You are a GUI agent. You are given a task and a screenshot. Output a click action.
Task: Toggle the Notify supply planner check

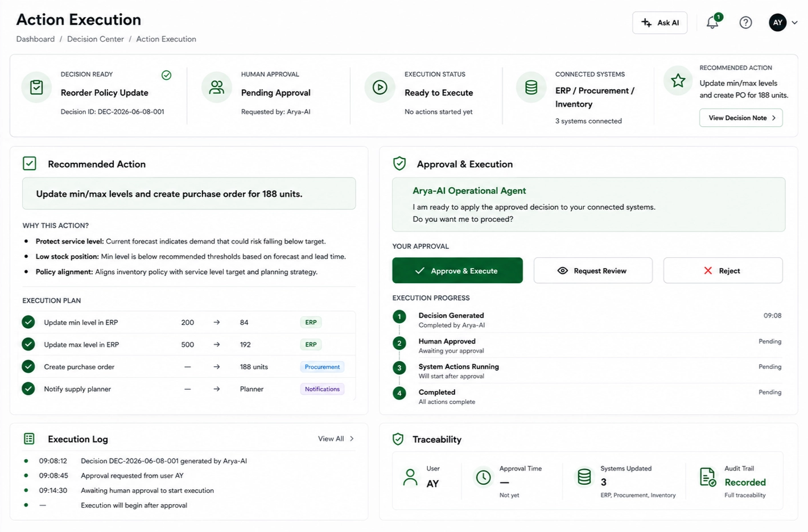(x=28, y=389)
